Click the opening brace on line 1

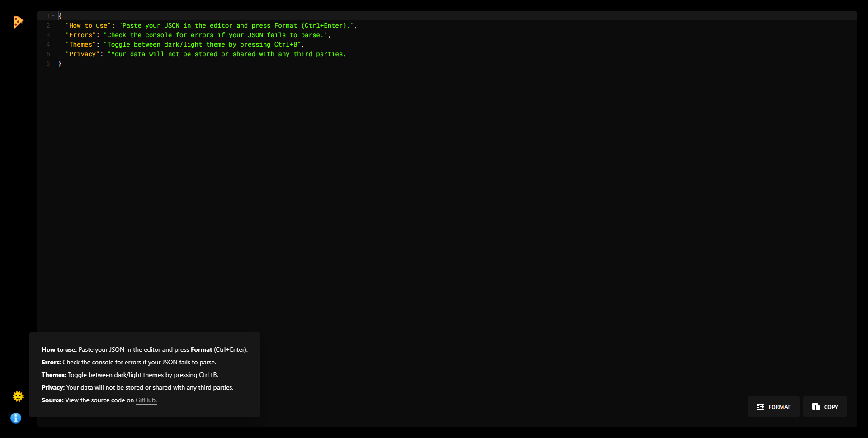pos(60,16)
